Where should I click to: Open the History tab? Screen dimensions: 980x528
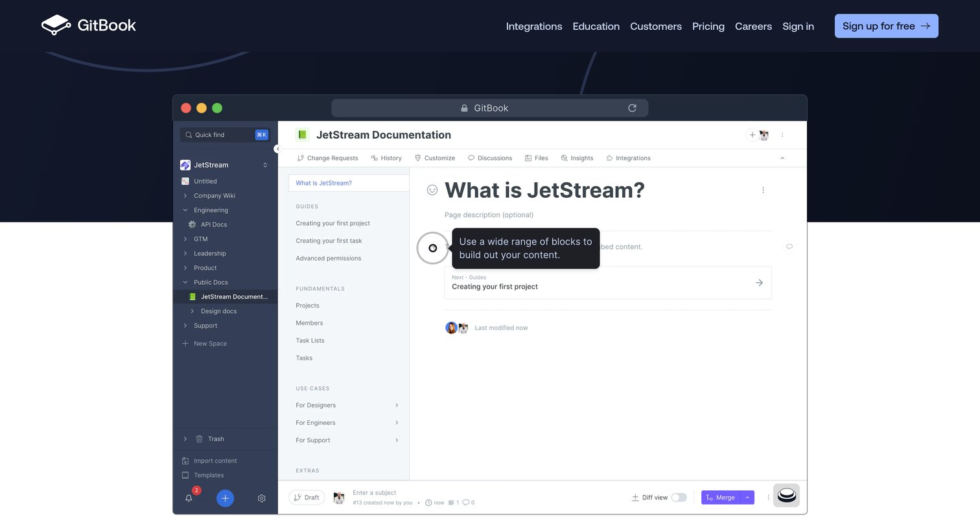[386, 158]
